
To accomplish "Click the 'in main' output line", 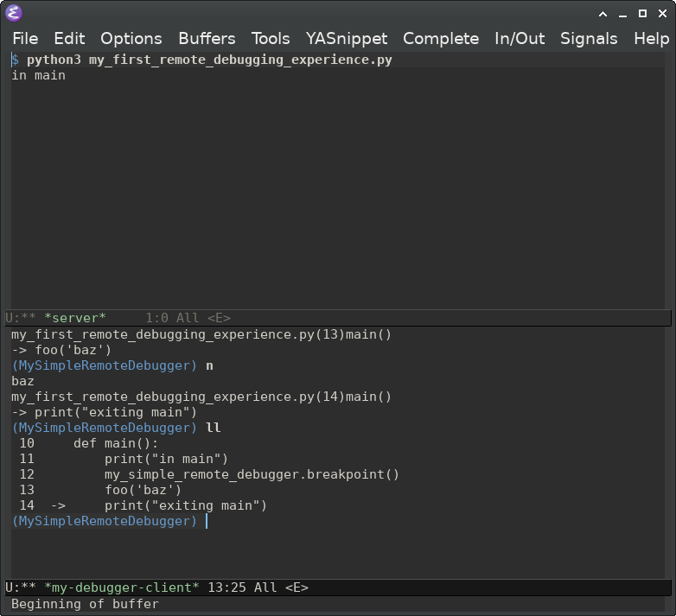I will pyautogui.click(x=38, y=75).
